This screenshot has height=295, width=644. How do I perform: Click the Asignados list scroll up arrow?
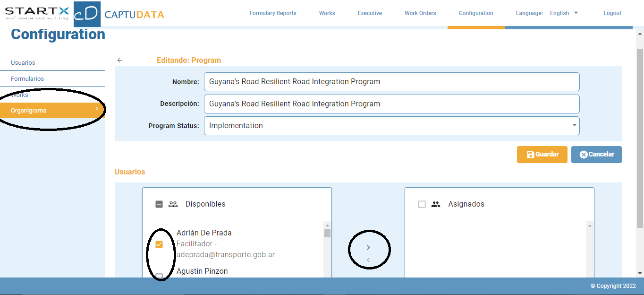[x=590, y=226]
